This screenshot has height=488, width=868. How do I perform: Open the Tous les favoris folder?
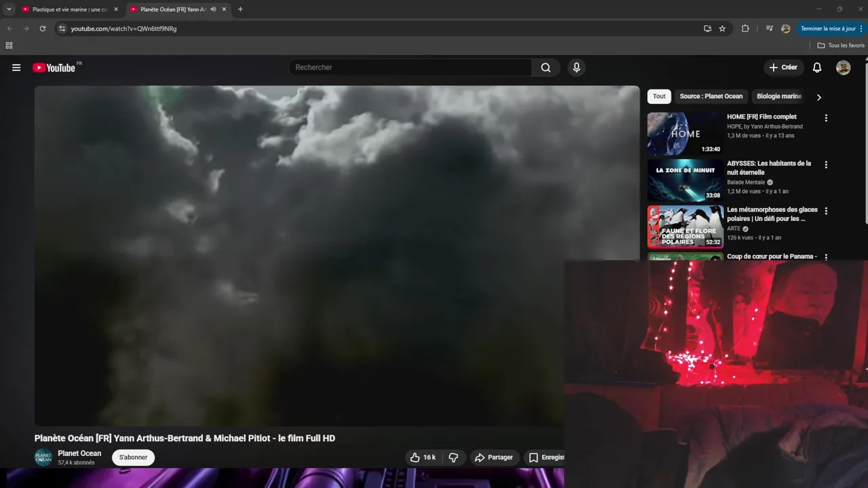pyautogui.click(x=841, y=45)
